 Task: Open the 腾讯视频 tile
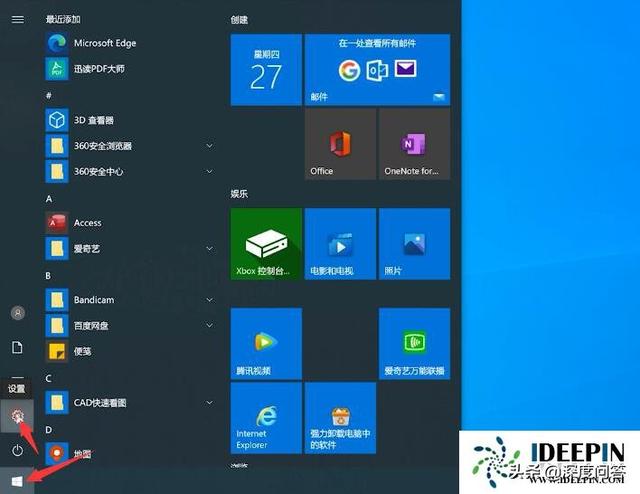point(266,344)
